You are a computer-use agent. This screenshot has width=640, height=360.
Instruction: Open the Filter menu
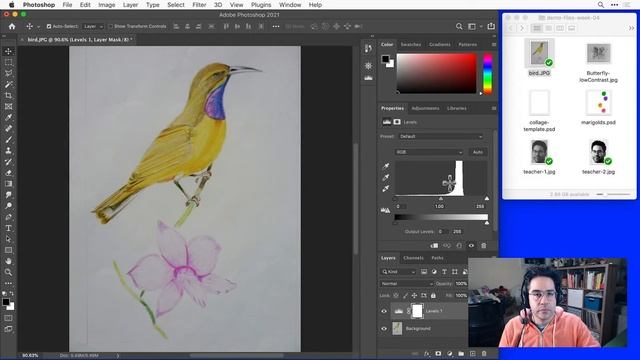point(199,5)
